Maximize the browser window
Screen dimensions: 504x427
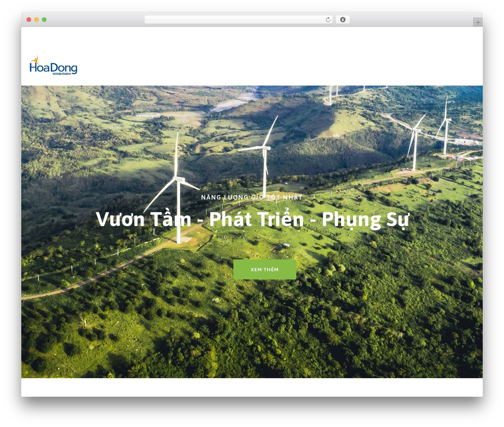(x=44, y=20)
